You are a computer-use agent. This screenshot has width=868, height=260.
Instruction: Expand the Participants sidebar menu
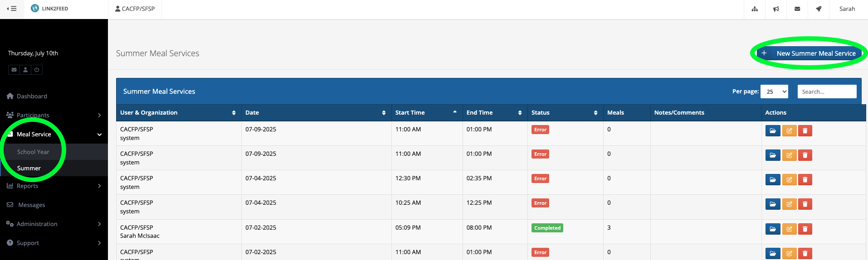pos(54,115)
